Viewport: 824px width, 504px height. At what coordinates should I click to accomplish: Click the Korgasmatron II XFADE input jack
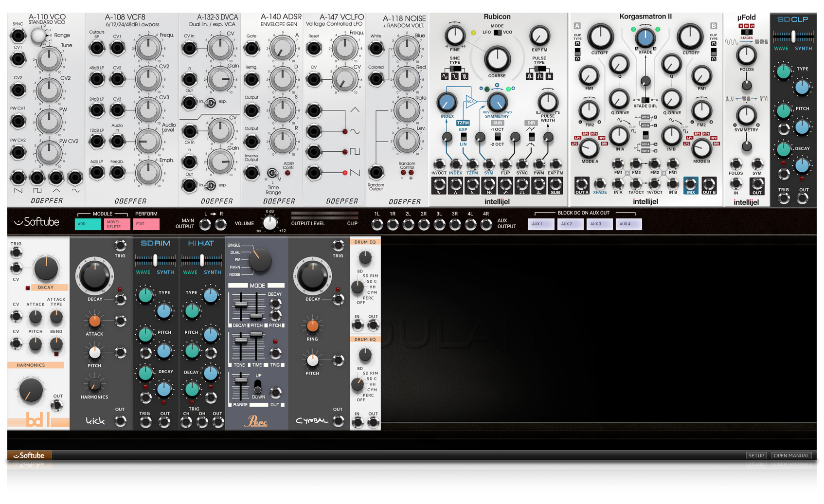[600, 184]
